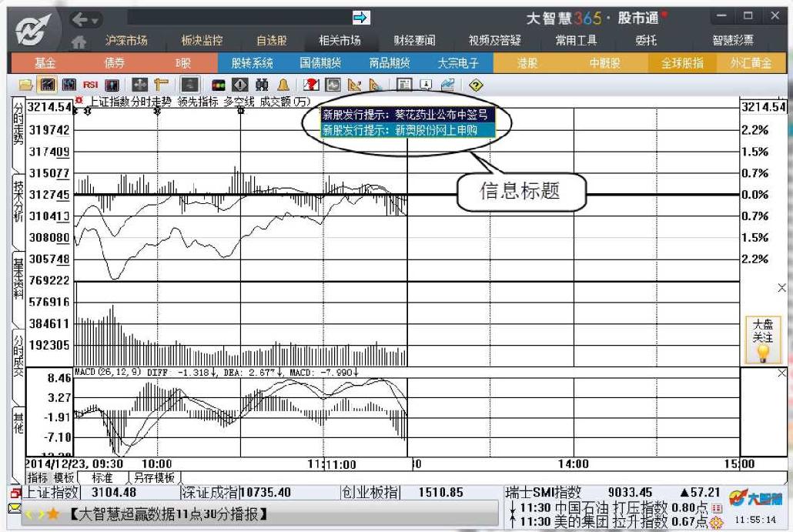Viewport: 793px width, 532px height.
Task: Click the candlestick chart toolbar icon
Action: (x=69, y=85)
